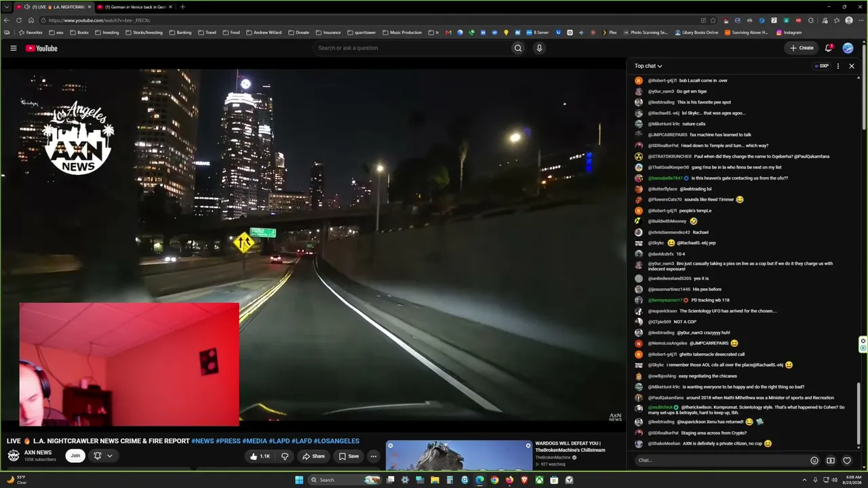The image size is (868, 488).
Task: Like the video with thumbs up
Action: coord(260,456)
